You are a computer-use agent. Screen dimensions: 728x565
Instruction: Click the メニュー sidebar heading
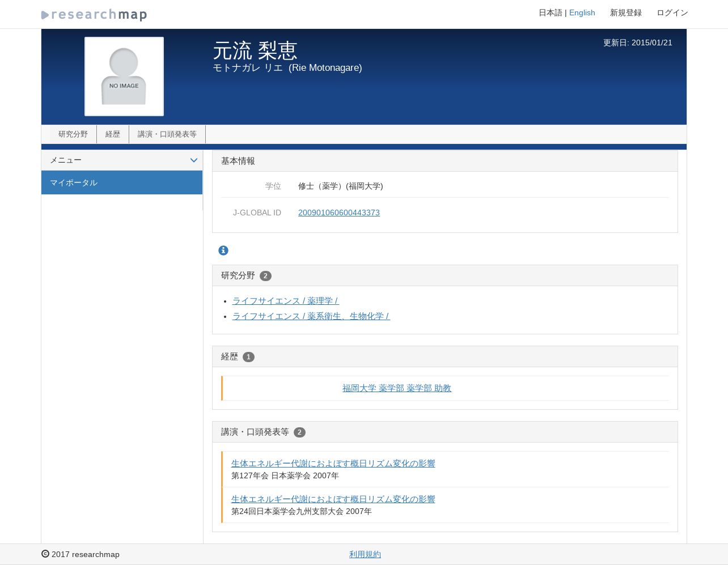click(x=66, y=160)
